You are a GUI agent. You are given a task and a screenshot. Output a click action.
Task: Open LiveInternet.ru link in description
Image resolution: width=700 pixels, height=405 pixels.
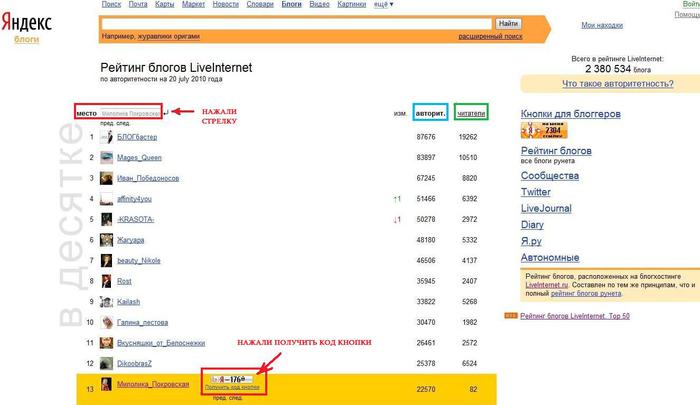click(547, 285)
